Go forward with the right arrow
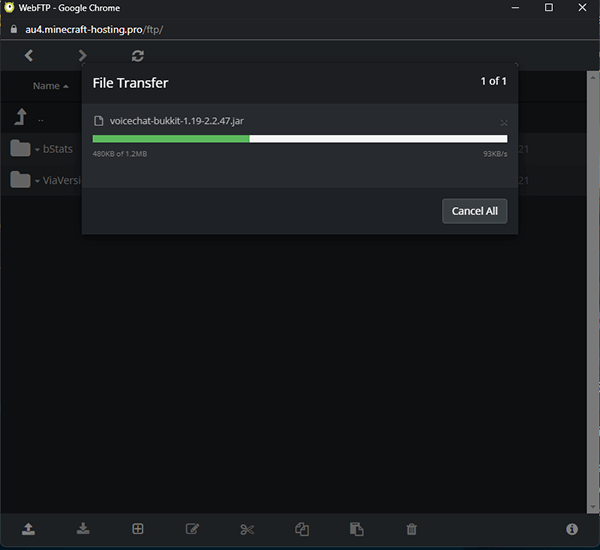The width and height of the screenshot is (600, 550). pyautogui.click(x=82, y=55)
